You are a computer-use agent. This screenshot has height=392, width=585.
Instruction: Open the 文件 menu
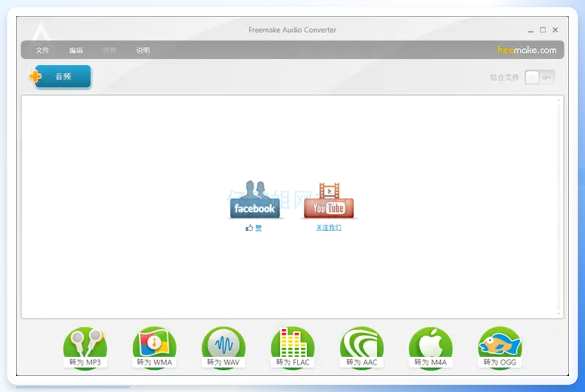pos(42,50)
